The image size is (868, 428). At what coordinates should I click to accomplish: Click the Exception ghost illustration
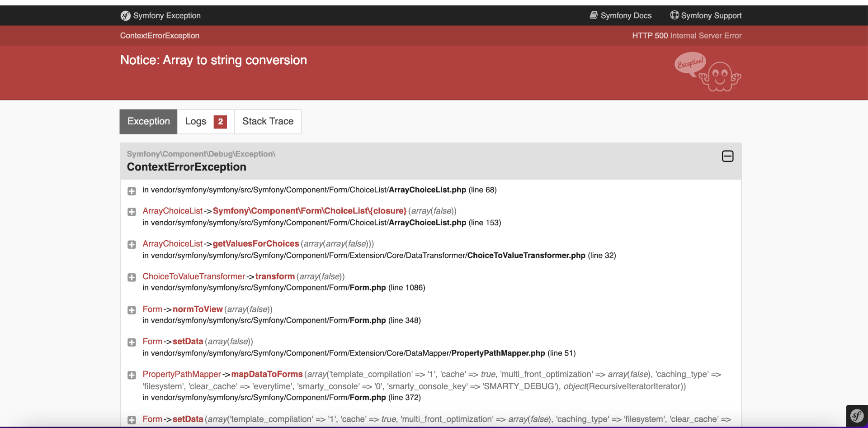coord(708,72)
